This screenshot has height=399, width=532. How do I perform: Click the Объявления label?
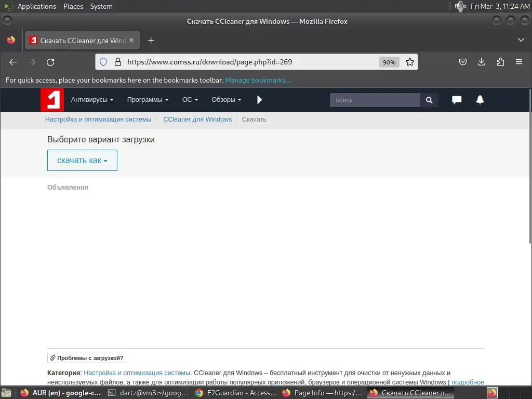coord(68,187)
